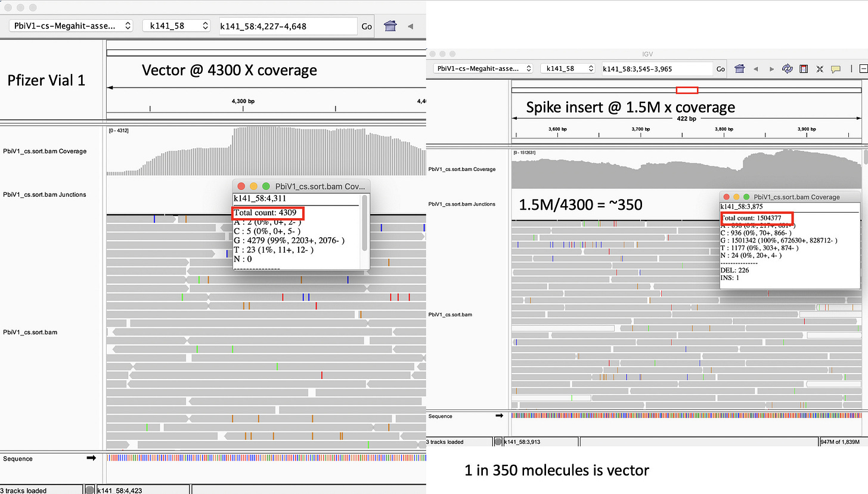Flip the Sequence strand arrow in right window
868x494 pixels.
499,416
